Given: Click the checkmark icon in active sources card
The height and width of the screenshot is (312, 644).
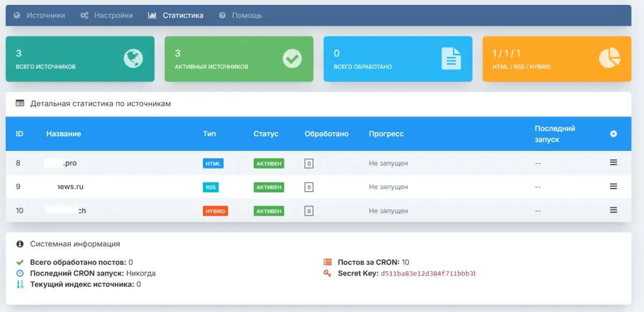Looking at the screenshot, I should 292,59.
